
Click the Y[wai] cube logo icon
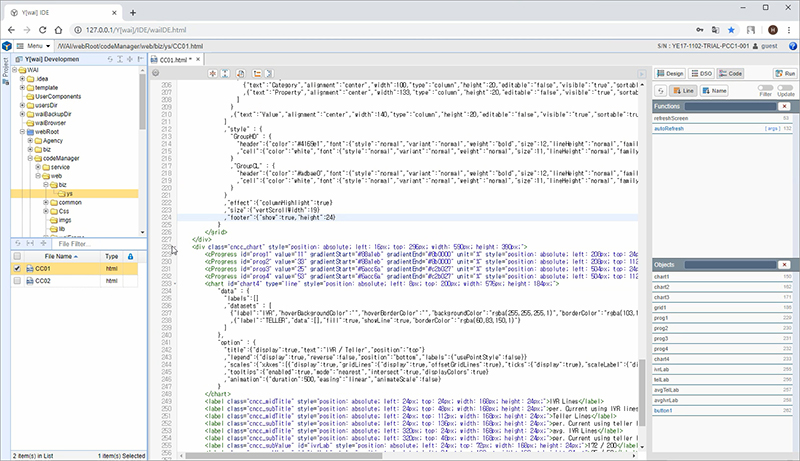[9, 46]
